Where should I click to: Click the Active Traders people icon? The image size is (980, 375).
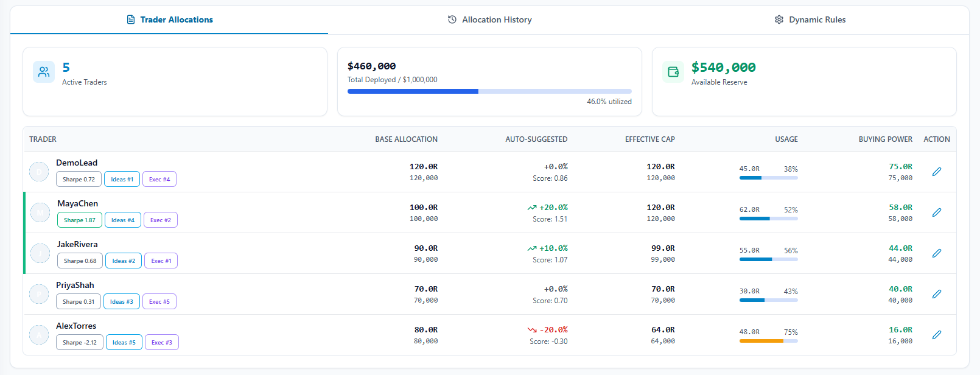[x=44, y=72]
